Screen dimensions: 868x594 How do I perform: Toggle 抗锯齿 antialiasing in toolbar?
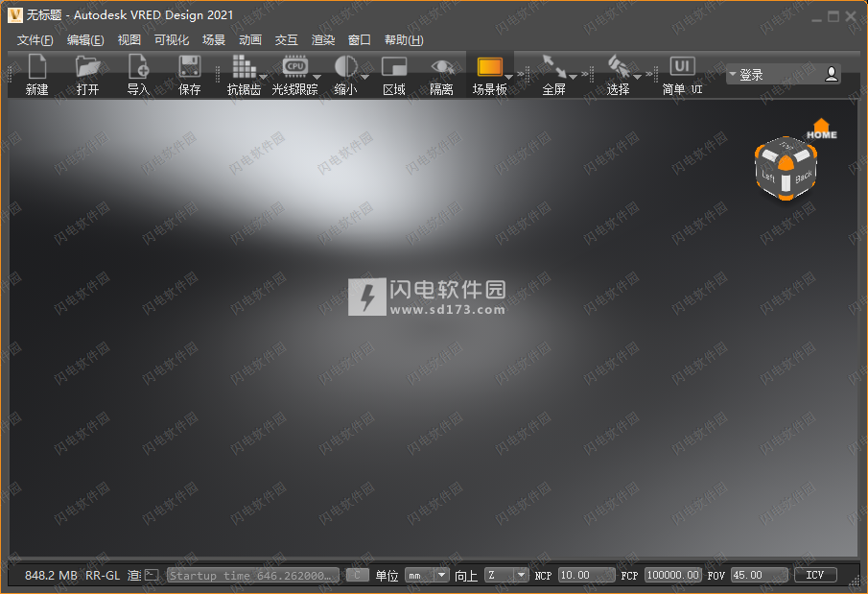(243, 66)
